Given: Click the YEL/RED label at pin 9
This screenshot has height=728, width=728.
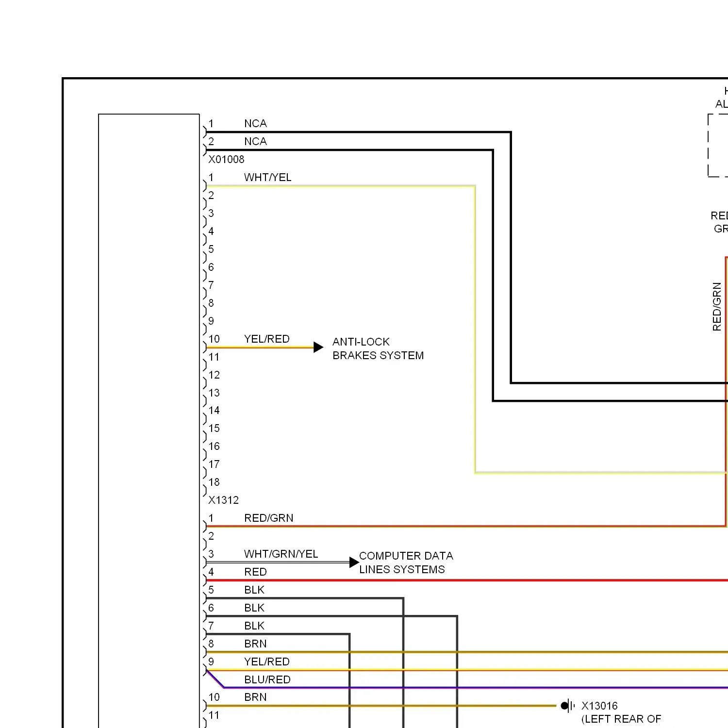Looking at the screenshot, I should [267, 662].
